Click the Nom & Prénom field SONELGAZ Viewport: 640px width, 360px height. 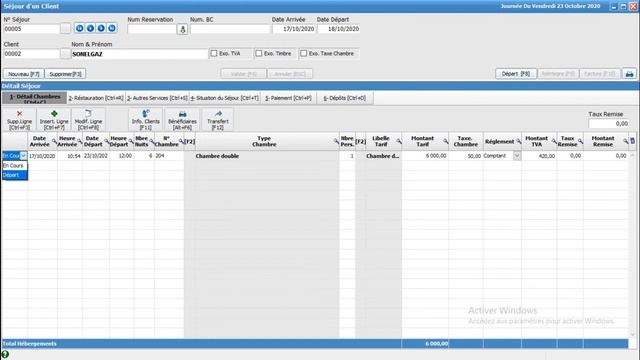(140, 54)
